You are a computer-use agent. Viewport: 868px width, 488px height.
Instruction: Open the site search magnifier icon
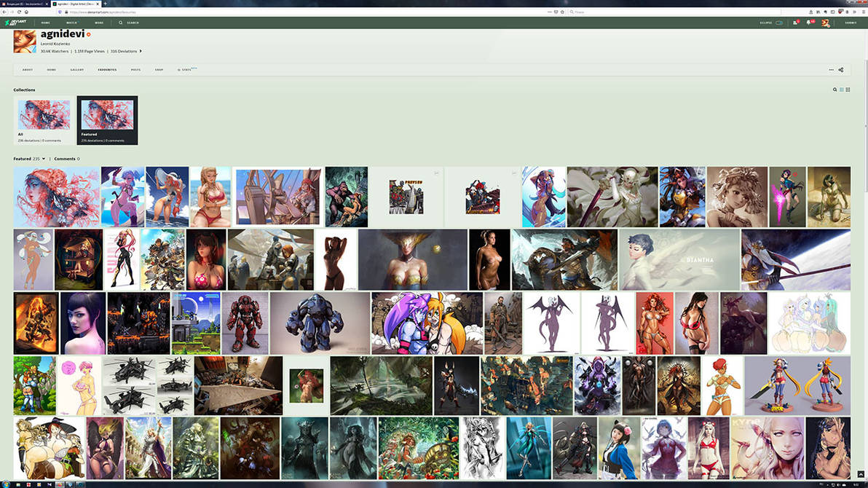coord(120,23)
